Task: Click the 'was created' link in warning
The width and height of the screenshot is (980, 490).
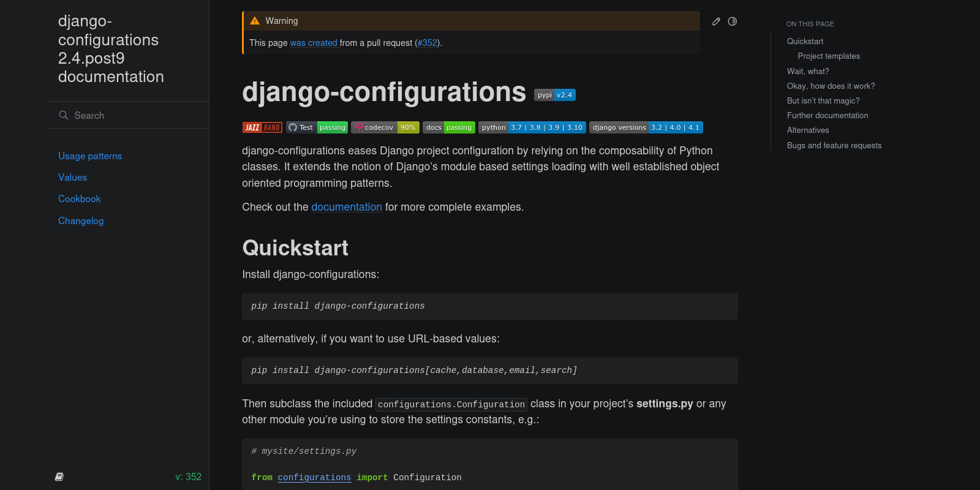Action: [314, 43]
